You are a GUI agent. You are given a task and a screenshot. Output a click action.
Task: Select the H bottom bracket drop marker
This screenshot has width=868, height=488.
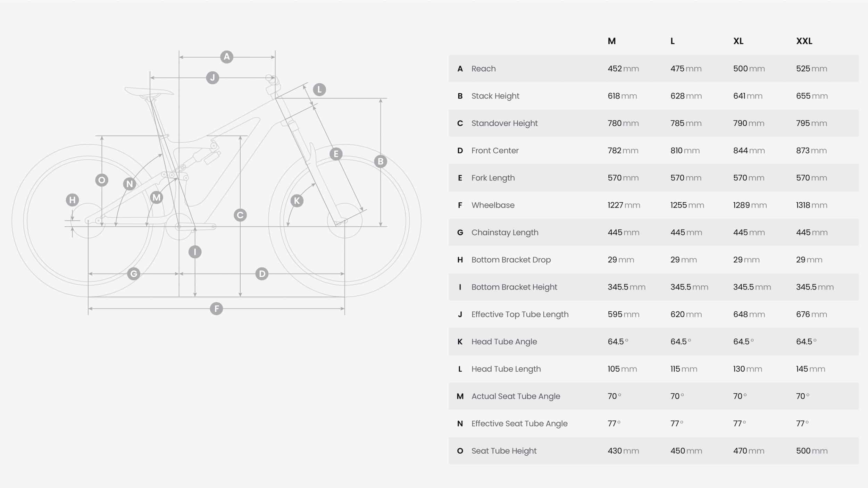72,200
